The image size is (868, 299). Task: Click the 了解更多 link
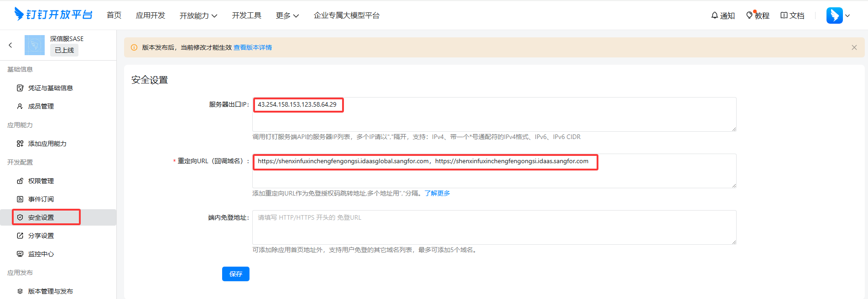click(437, 193)
